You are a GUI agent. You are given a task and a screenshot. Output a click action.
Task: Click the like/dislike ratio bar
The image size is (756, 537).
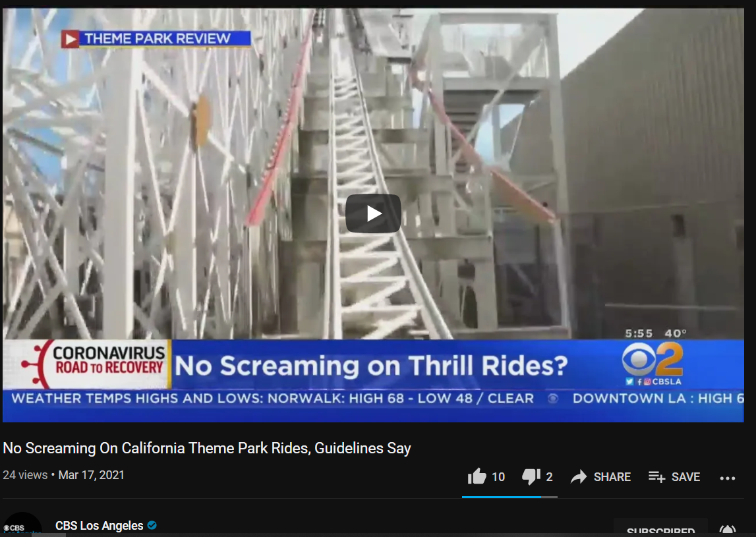click(x=509, y=497)
